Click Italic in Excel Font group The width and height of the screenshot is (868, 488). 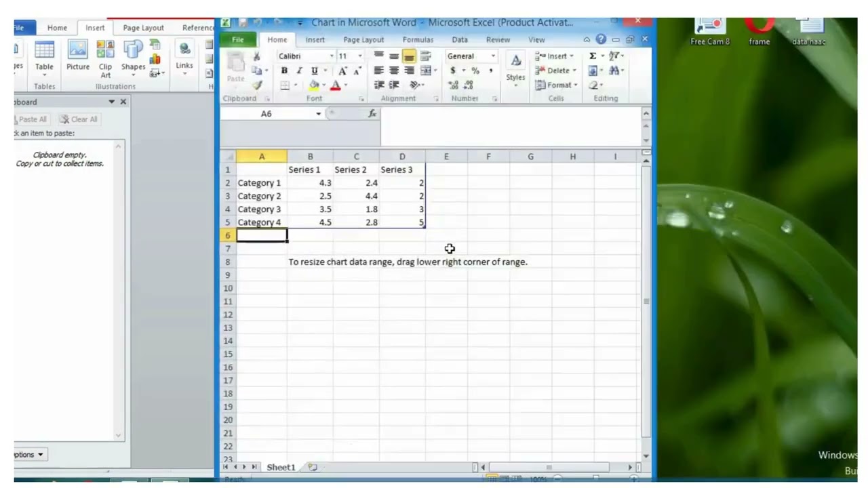(x=299, y=70)
